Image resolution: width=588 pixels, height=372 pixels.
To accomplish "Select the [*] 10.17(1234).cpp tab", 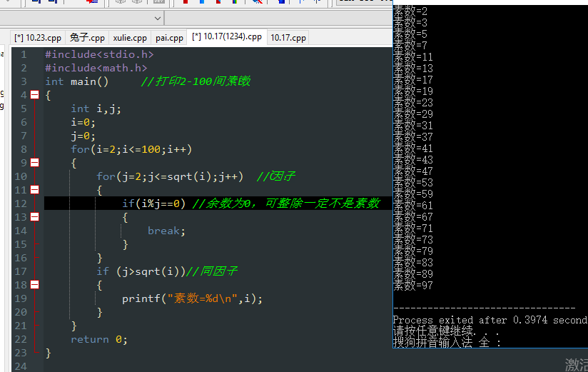I will [227, 37].
